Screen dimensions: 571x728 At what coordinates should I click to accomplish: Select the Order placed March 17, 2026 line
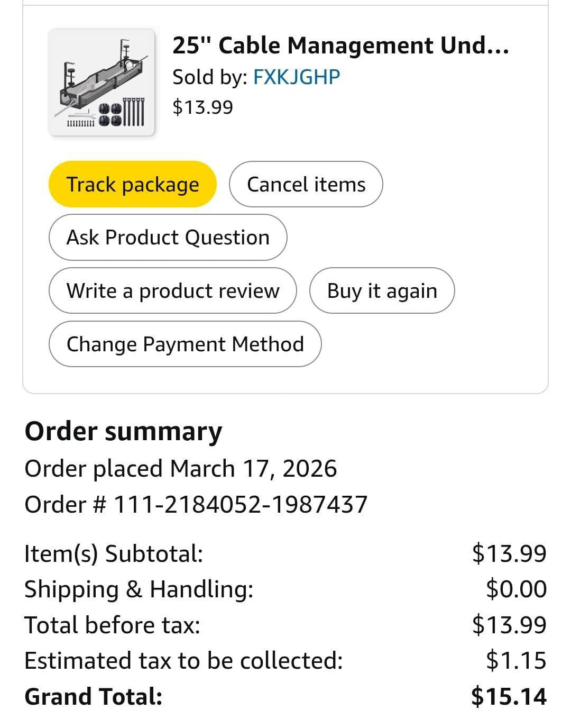[x=181, y=469]
